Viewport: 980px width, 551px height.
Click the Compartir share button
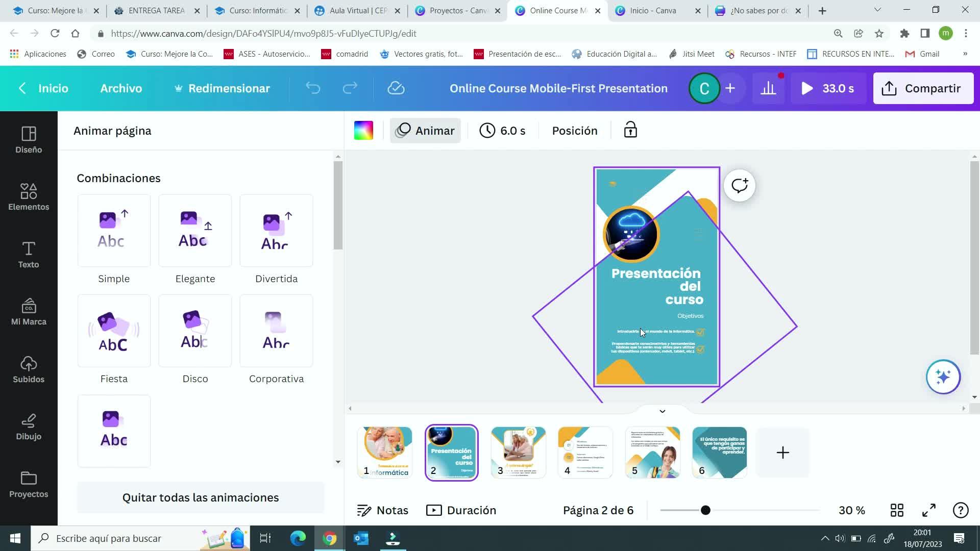click(923, 88)
